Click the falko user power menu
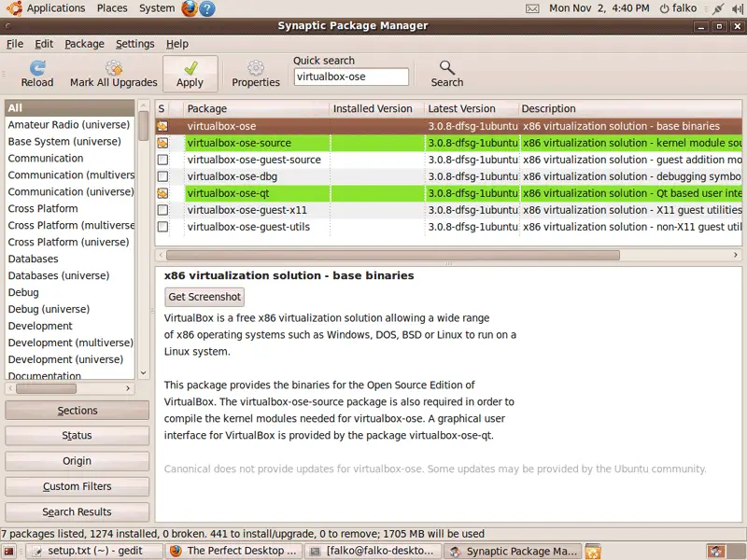The width and height of the screenshot is (747, 560). pyautogui.click(x=678, y=8)
